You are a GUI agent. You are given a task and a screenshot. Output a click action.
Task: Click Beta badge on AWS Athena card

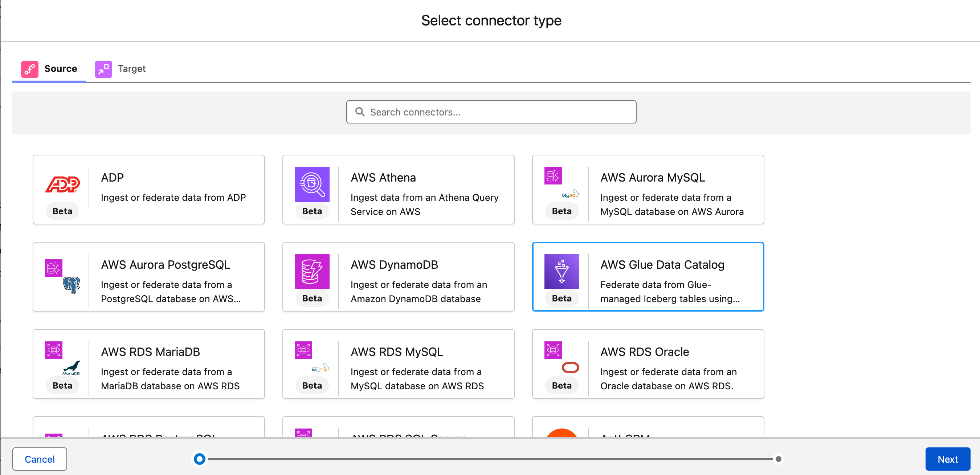pyautogui.click(x=312, y=211)
